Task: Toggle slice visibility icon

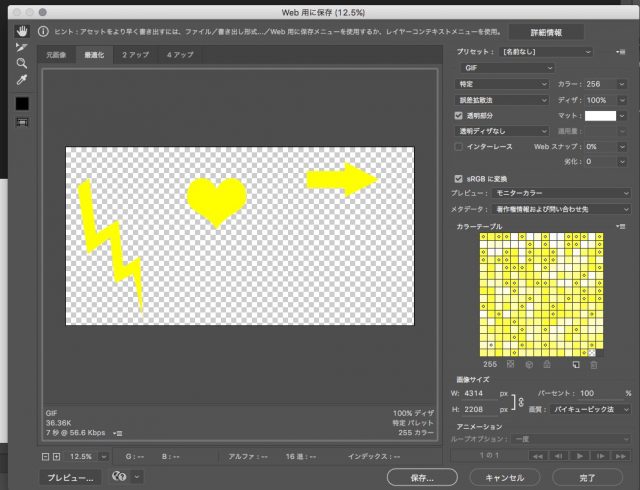Action: 21,122
